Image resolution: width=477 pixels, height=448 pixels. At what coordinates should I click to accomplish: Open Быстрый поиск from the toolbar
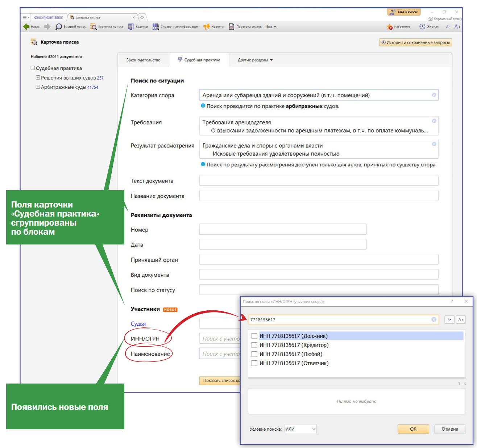click(71, 26)
